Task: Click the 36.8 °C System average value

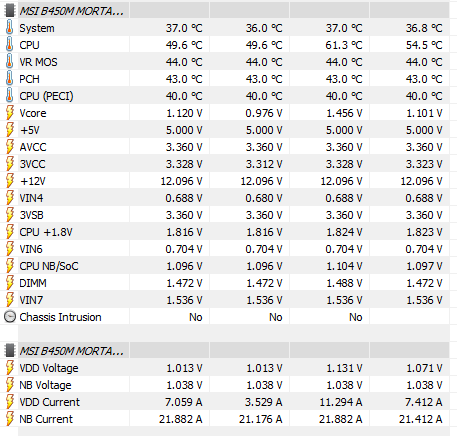Action: click(x=424, y=28)
